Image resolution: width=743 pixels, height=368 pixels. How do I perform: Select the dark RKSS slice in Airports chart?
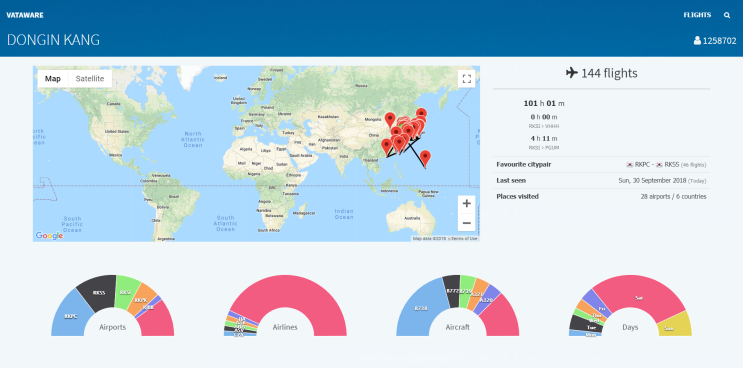tap(99, 291)
